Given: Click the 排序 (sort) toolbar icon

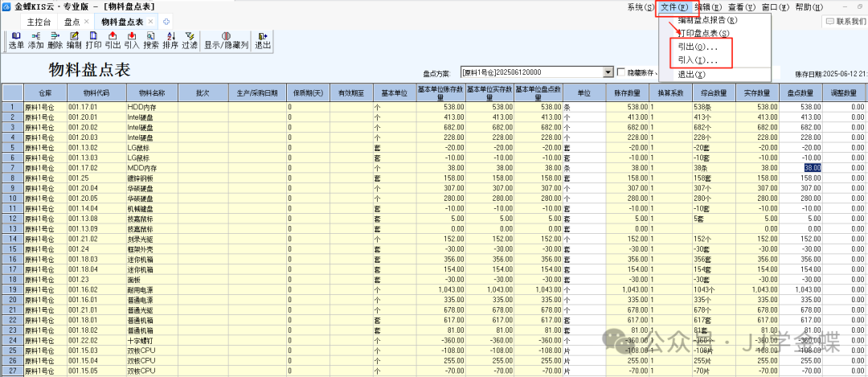Looking at the screenshot, I should 170,41.
